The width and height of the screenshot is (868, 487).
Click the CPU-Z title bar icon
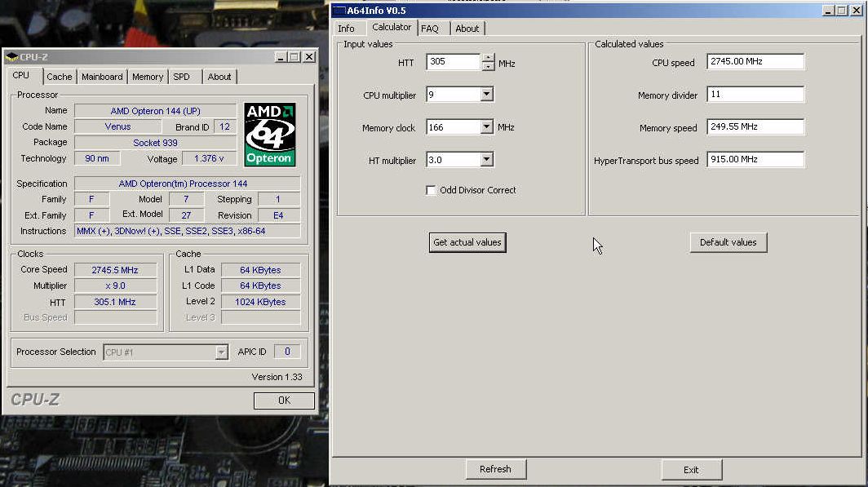click(x=11, y=57)
